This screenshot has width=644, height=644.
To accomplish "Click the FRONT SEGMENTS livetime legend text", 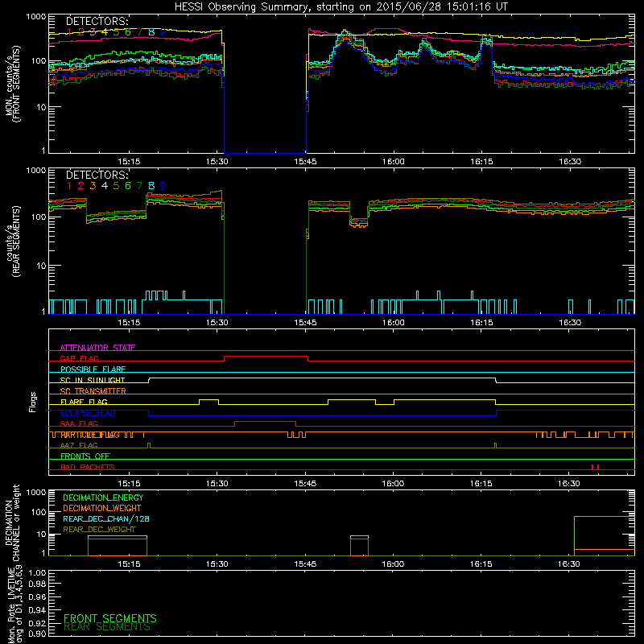I will 110,618.
